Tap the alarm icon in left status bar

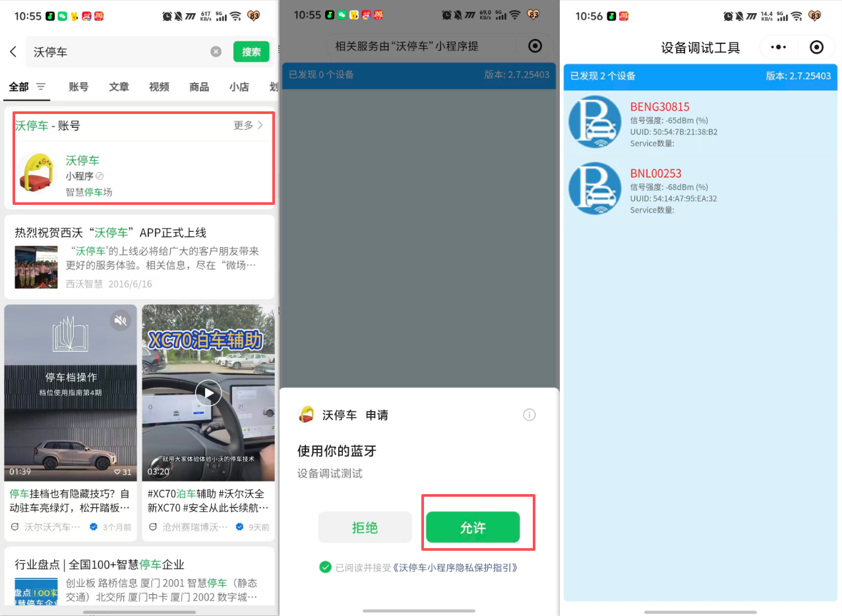point(167,16)
